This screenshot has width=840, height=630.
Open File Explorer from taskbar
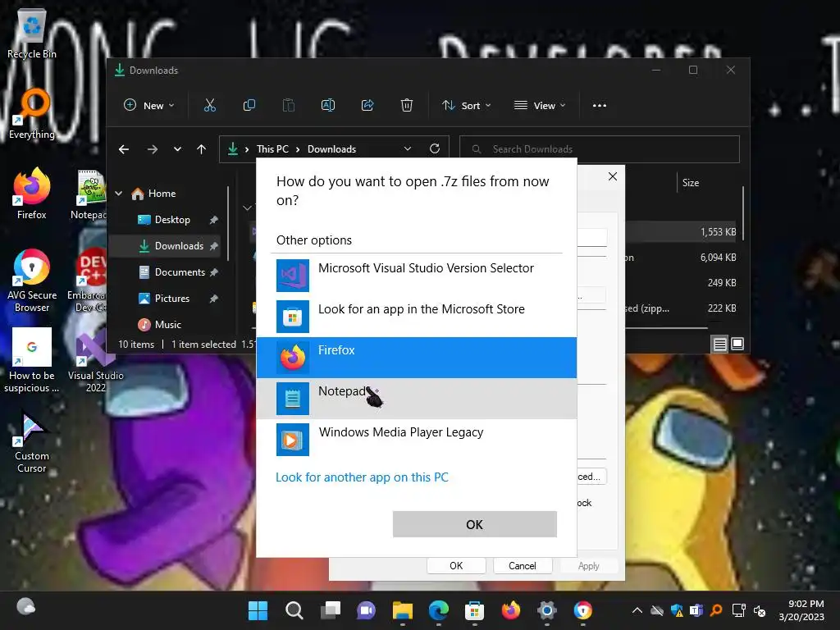[402, 610]
